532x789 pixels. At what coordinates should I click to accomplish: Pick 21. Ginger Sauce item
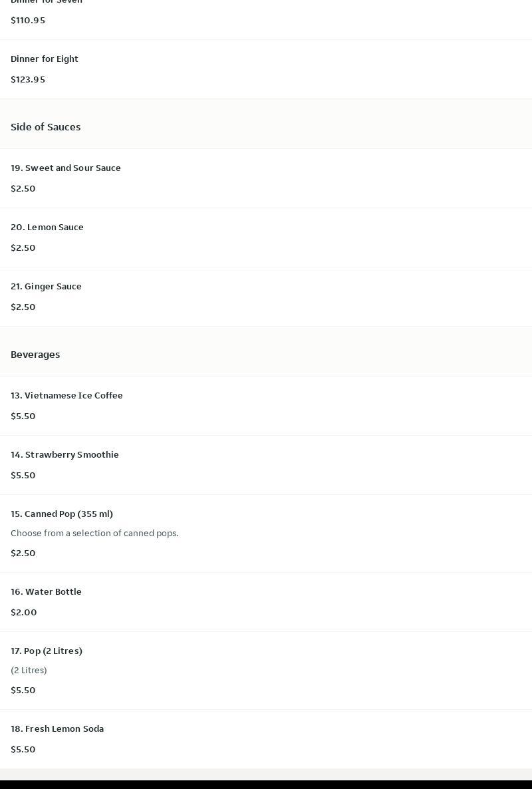pyautogui.click(x=266, y=297)
